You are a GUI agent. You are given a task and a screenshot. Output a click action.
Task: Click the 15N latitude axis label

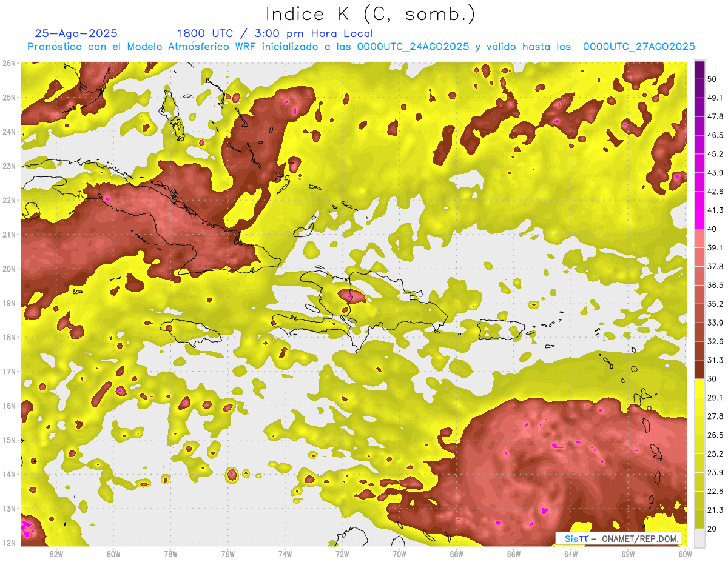9,440
